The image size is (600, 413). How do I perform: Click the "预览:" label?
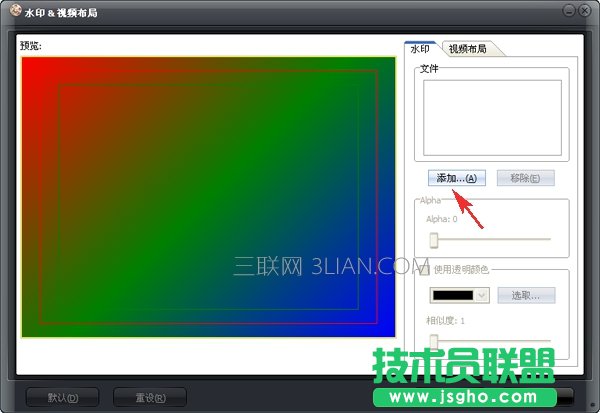click(31, 46)
